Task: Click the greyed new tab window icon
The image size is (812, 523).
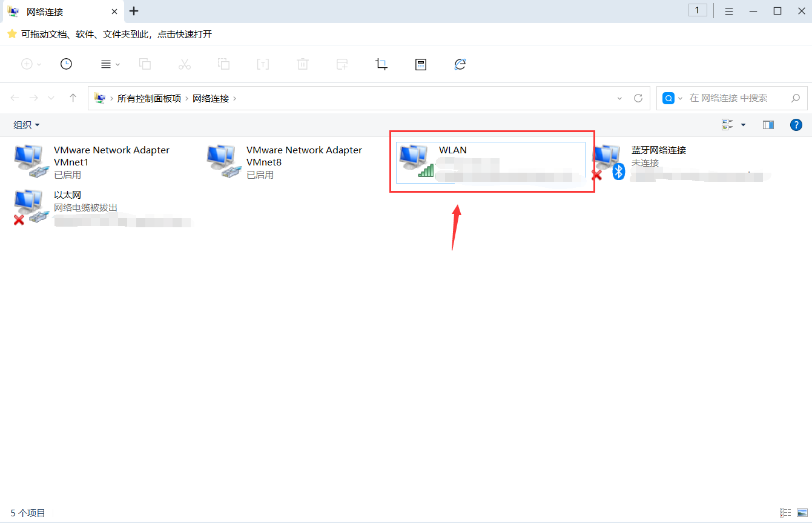Action: click(342, 64)
